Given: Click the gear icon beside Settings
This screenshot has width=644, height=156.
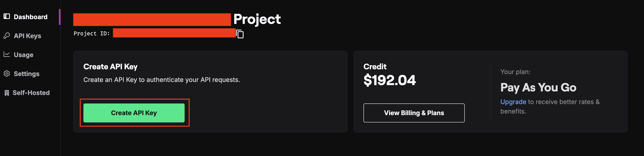Looking at the screenshot, I should pos(7,74).
